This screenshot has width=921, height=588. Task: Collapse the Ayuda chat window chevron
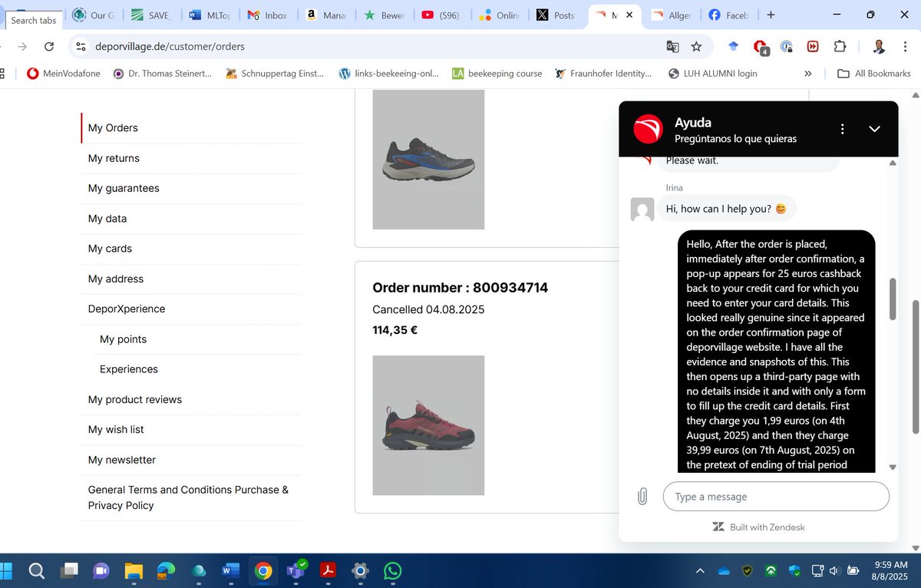(874, 129)
